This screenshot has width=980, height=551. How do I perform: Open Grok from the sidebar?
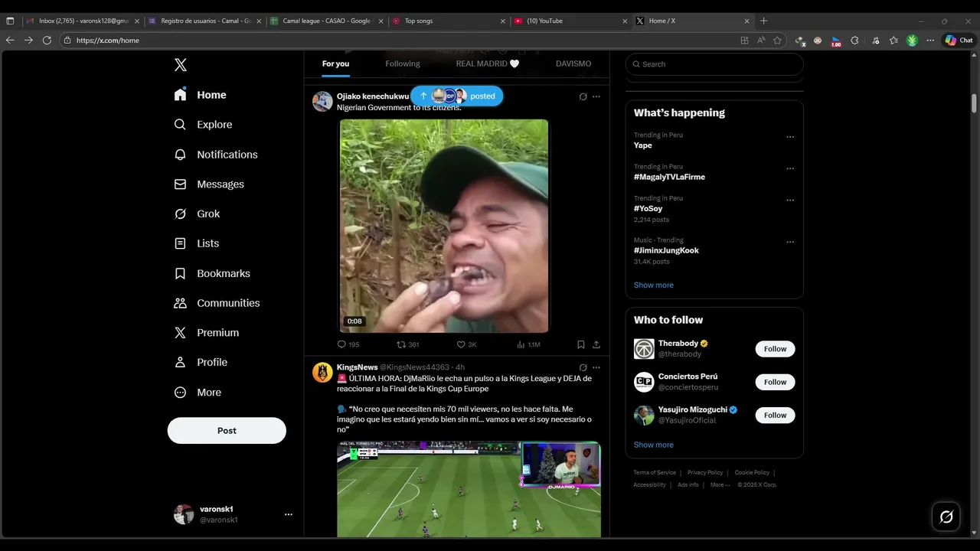tap(197, 214)
